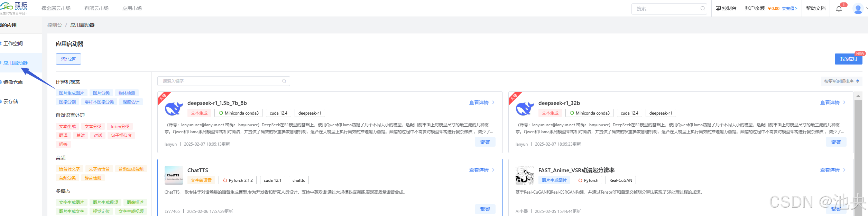868x216 pixels.
Task: Filter by 文本生成 tag in sidebar
Action: point(67,127)
